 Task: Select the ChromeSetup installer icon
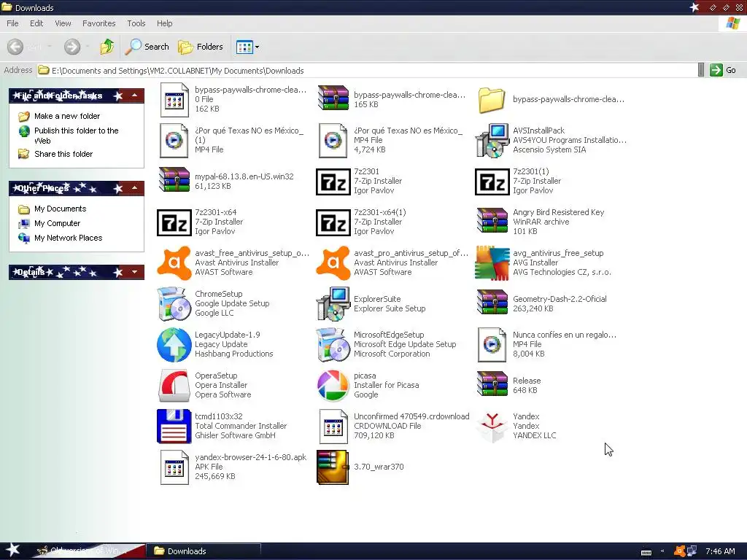coord(174,304)
